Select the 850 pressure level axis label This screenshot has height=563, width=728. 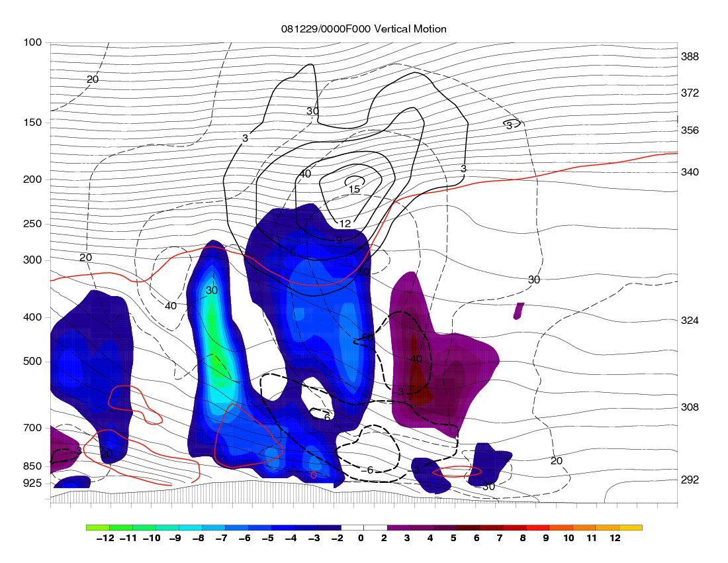(x=32, y=466)
